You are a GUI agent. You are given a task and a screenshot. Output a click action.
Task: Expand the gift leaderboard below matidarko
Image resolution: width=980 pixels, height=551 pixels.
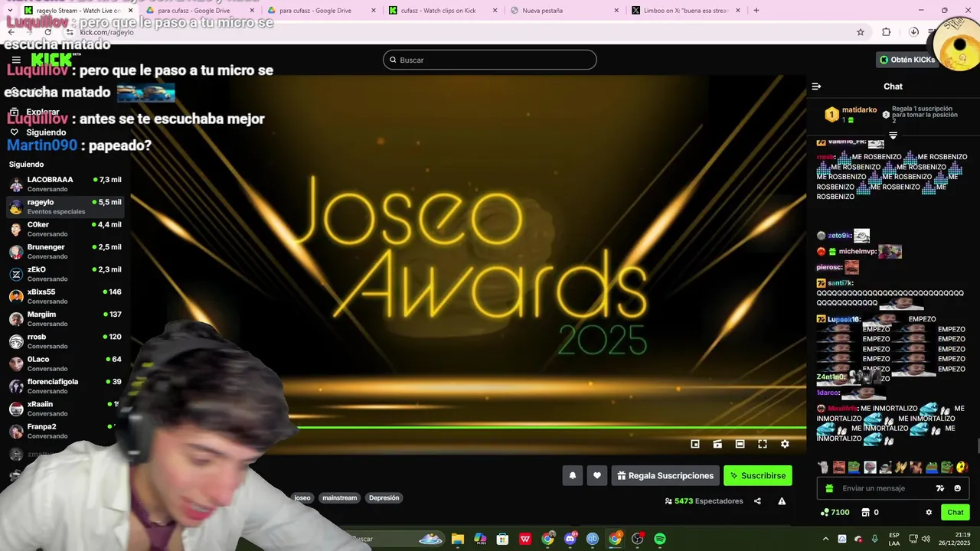click(x=893, y=135)
